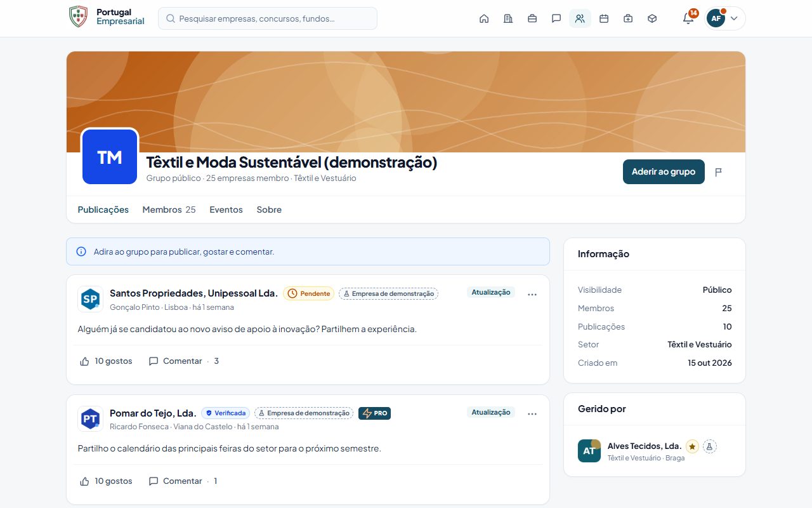Comment on the Pomar do Tejo post
This screenshot has width=812, height=508.
(175, 481)
